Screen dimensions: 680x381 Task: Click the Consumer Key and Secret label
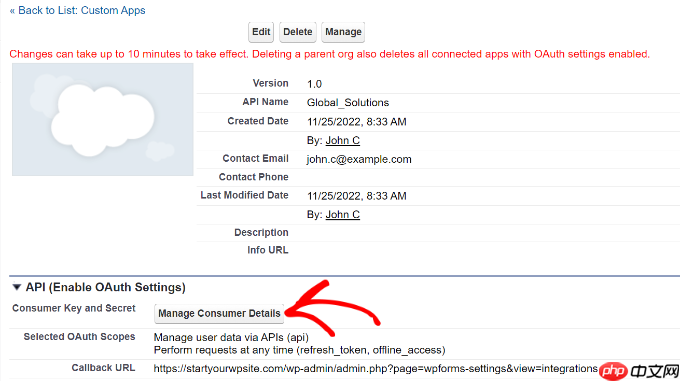(x=74, y=308)
